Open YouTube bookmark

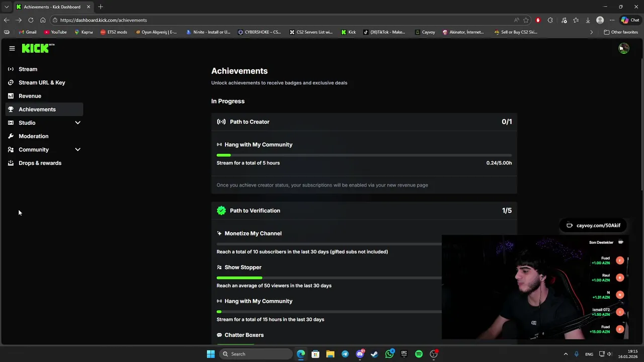click(55, 32)
